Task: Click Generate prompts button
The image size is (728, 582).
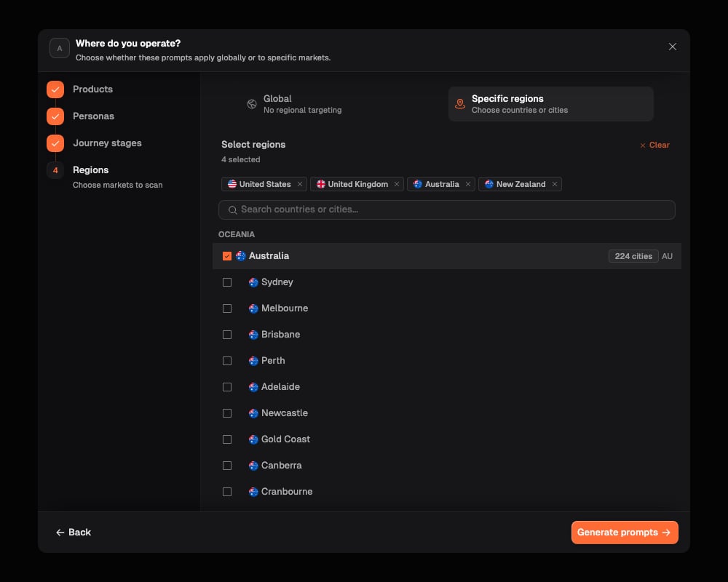Action: point(625,533)
